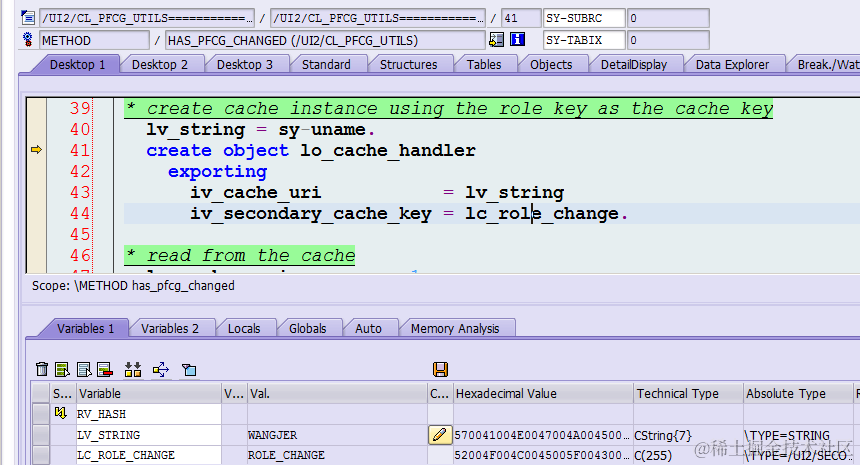The width and height of the screenshot is (860, 465).
Task: Click the second /UI2/CL_PFCG_UTILS include field
Action: (378, 18)
